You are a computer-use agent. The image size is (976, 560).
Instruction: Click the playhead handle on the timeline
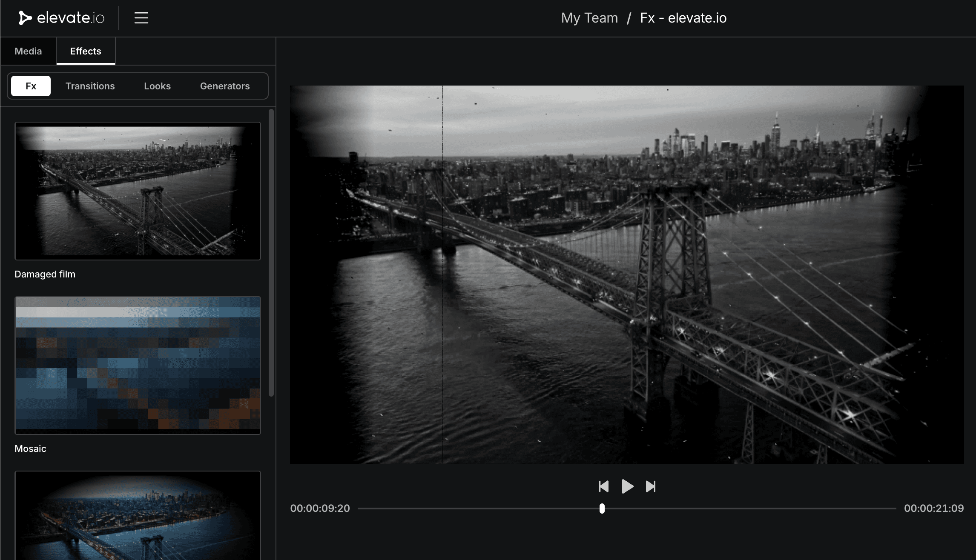coord(602,508)
